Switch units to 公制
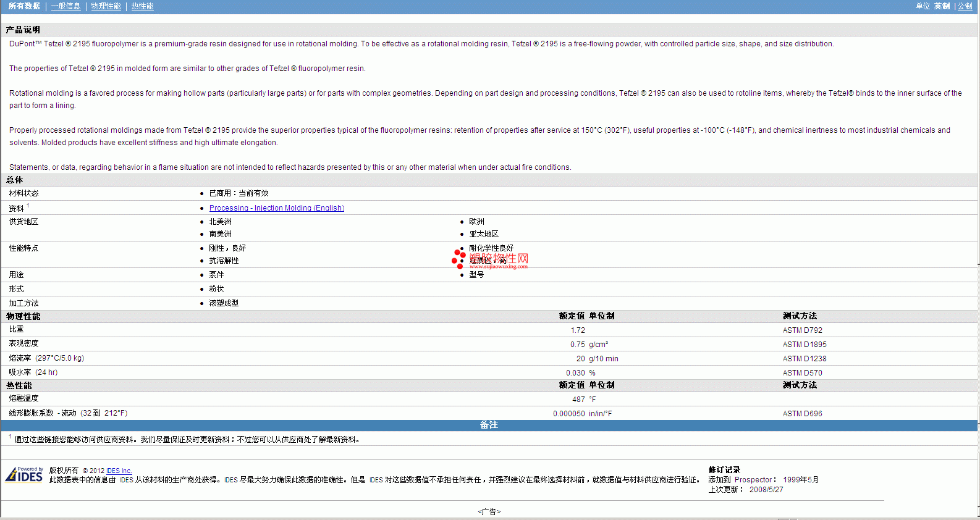Screen dimensions: 980x520 coord(965,6)
